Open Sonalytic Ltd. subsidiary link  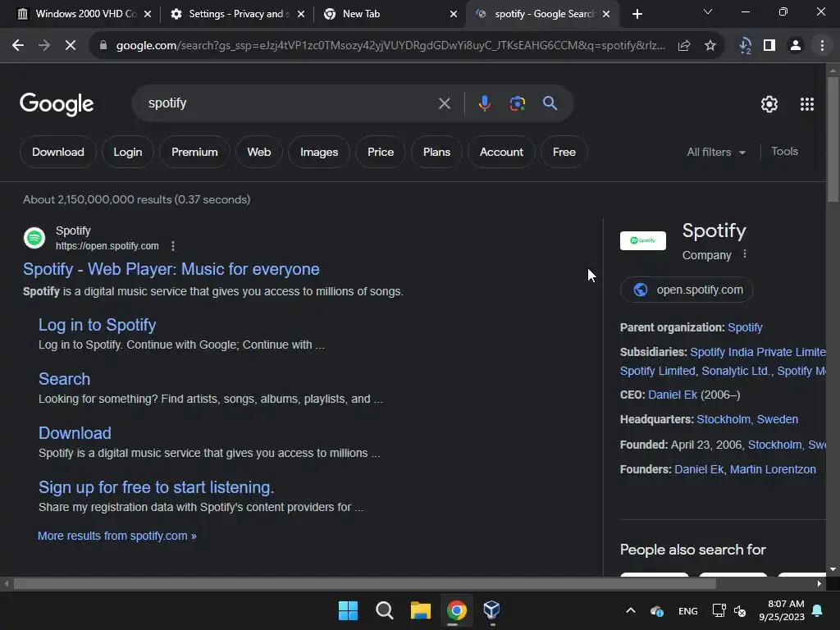click(x=737, y=371)
